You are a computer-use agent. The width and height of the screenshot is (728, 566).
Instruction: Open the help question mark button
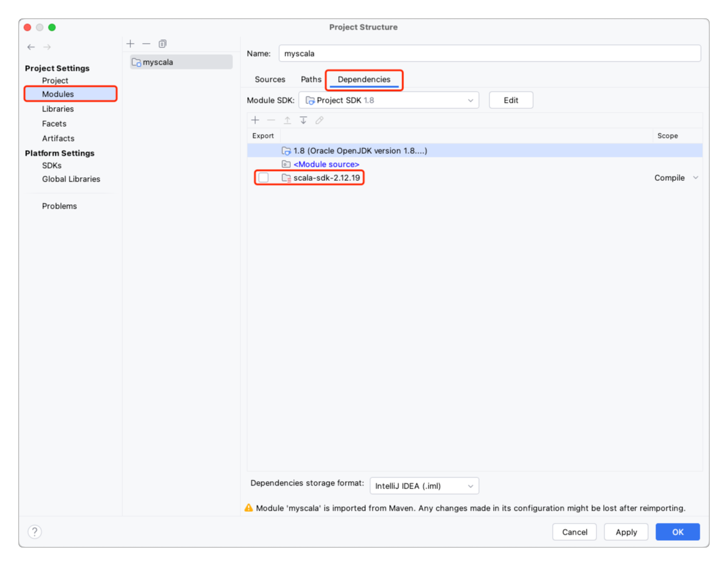pyautogui.click(x=35, y=532)
